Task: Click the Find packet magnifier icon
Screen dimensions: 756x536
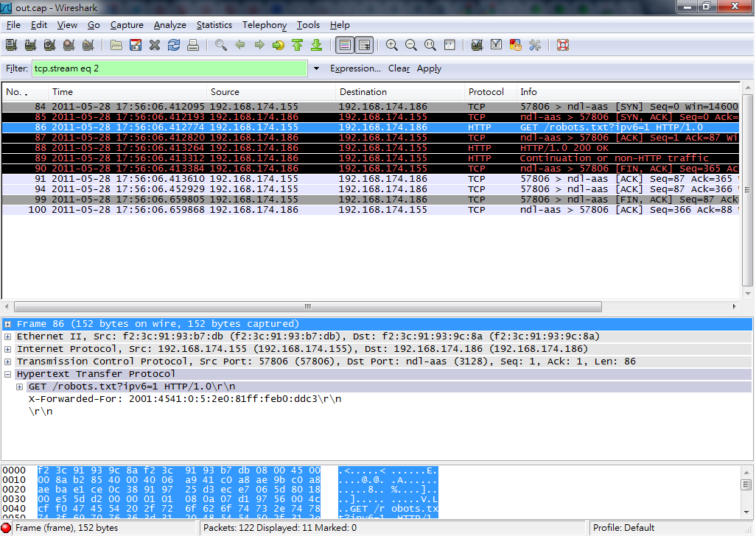Action: click(220, 45)
